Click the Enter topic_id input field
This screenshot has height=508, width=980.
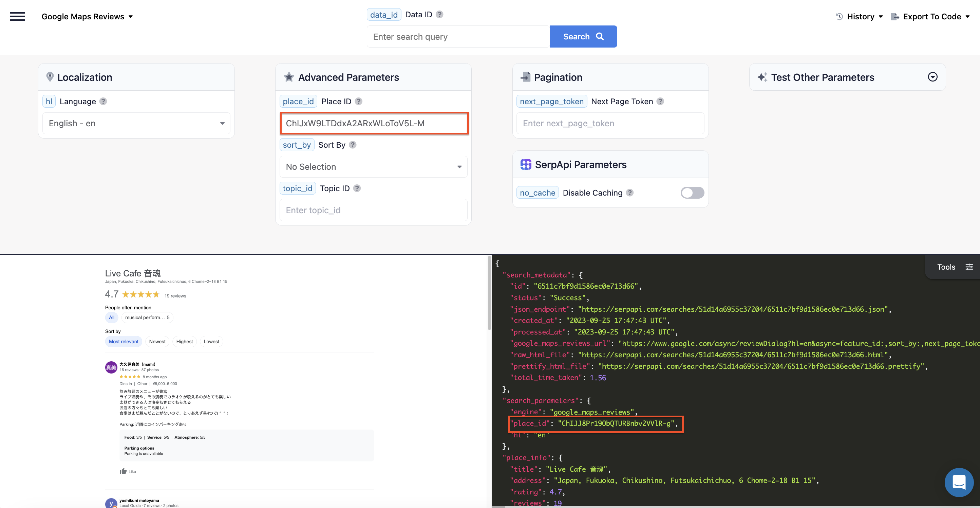[373, 210]
